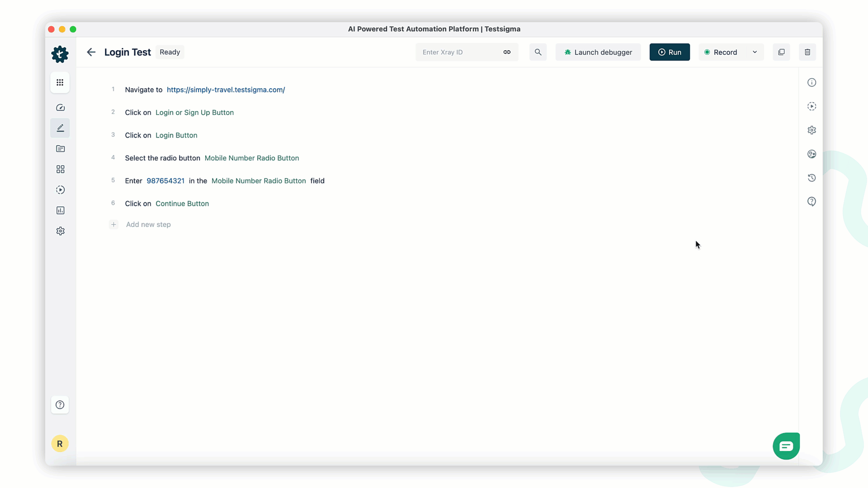Open the run results icon in left sidebar
Image resolution: width=868 pixels, height=488 pixels.
60,190
